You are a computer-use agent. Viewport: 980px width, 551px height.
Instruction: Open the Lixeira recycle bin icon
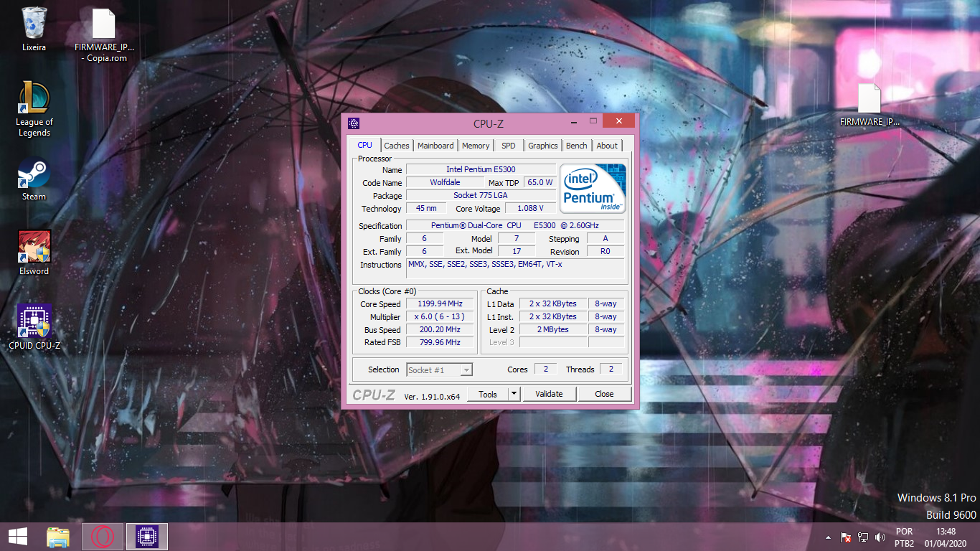(x=34, y=29)
